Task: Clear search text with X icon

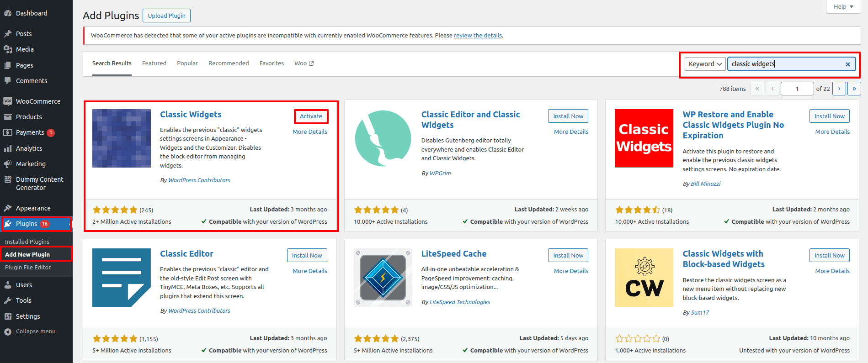Action: pyautogui.click(x=847, y=64)
